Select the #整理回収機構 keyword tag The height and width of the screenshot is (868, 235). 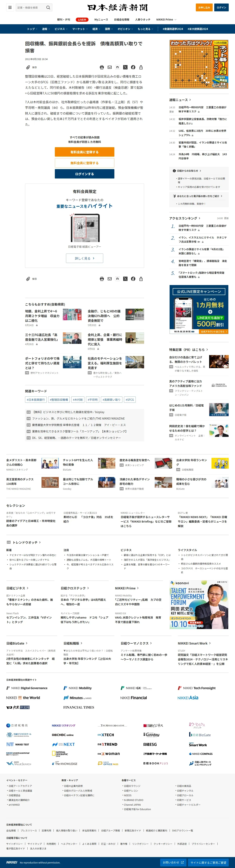[59, 400]
